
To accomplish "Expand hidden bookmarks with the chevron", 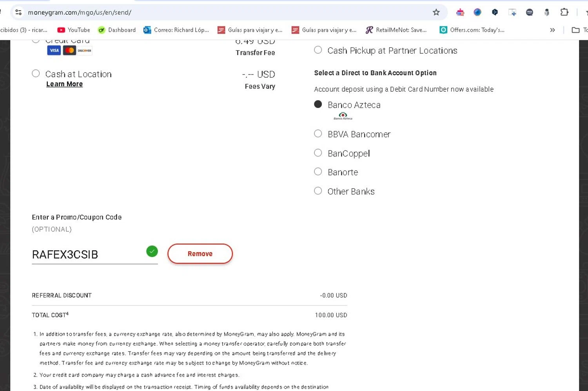I will click(552, 30).
